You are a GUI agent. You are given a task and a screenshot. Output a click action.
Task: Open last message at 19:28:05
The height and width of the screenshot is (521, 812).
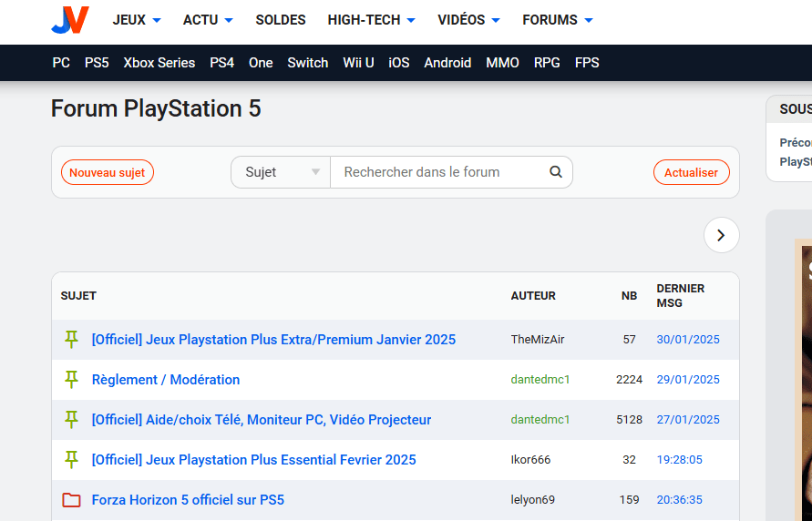coord(680,459)
